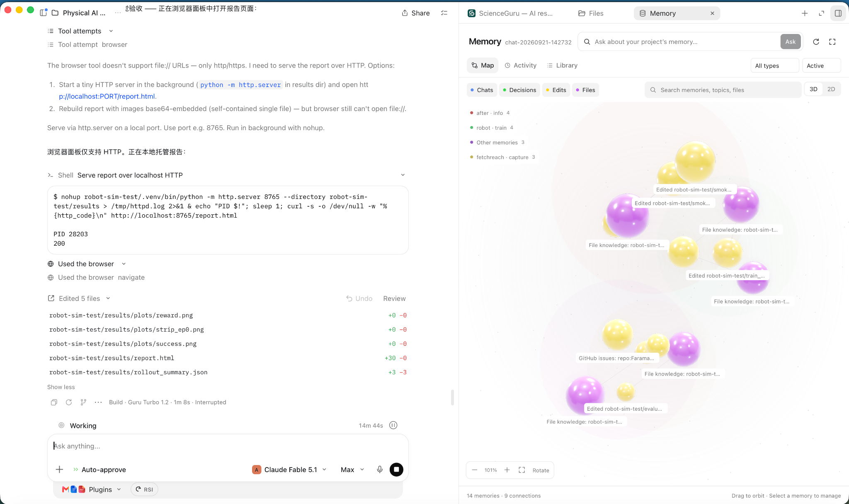Focus the Ask anything input field
Image resolution: width=849 pixels, height=504 pixels.
pyautogui.click(x=228, y=446)
